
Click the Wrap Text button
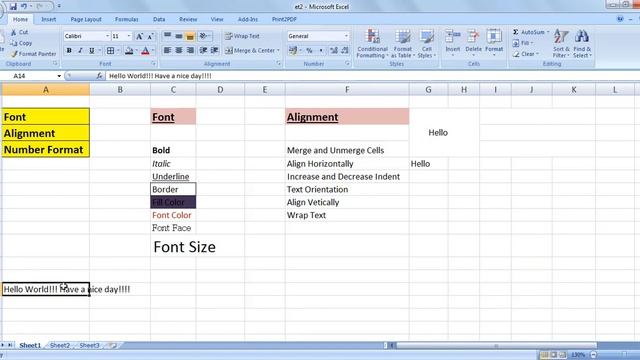242,36
